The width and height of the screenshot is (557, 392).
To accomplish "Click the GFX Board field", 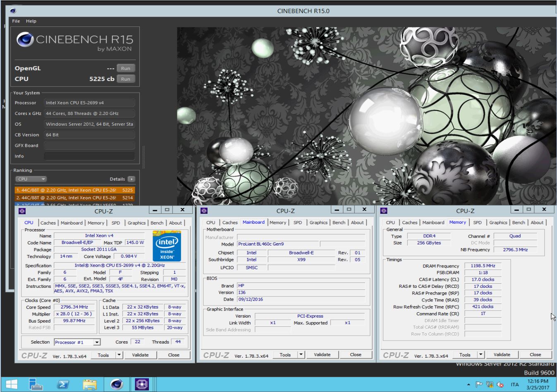I will [x=89, y=146].
